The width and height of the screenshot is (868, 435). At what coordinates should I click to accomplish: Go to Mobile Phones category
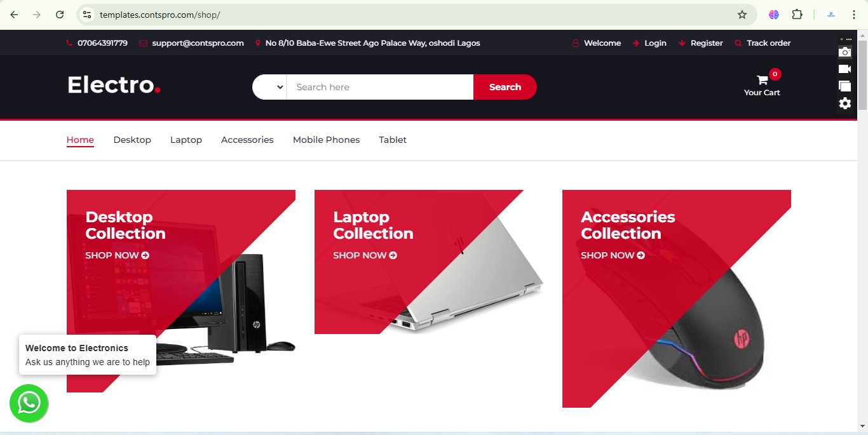click(x=326, y=140)
